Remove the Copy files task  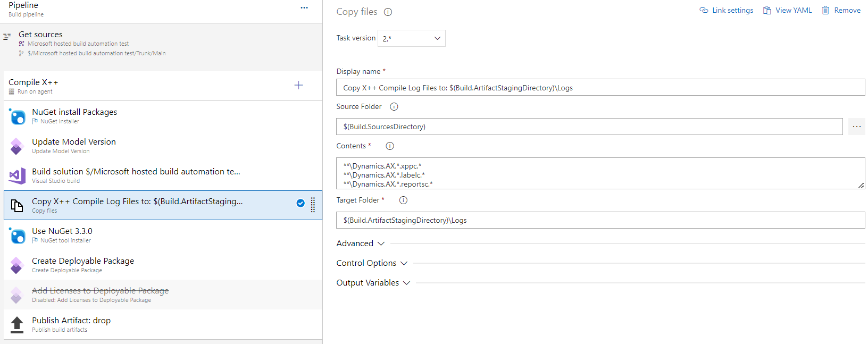pyautogui.click(x=841, y=10)
